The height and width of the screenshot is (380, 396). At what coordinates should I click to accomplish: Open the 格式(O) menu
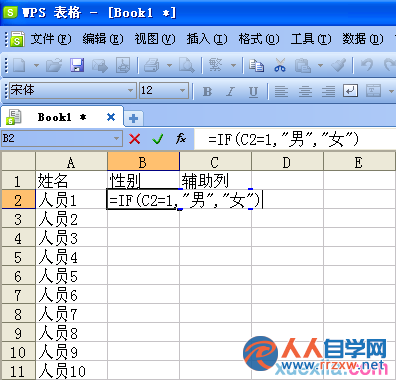point(259,39)
